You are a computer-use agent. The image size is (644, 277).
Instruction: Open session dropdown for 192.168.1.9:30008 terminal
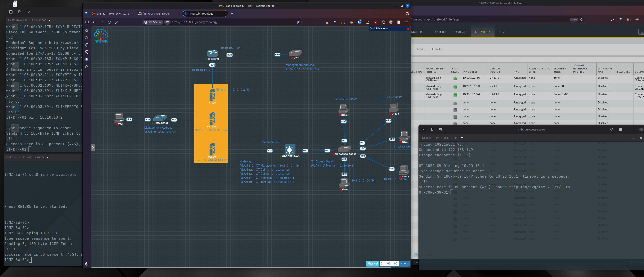48,157
